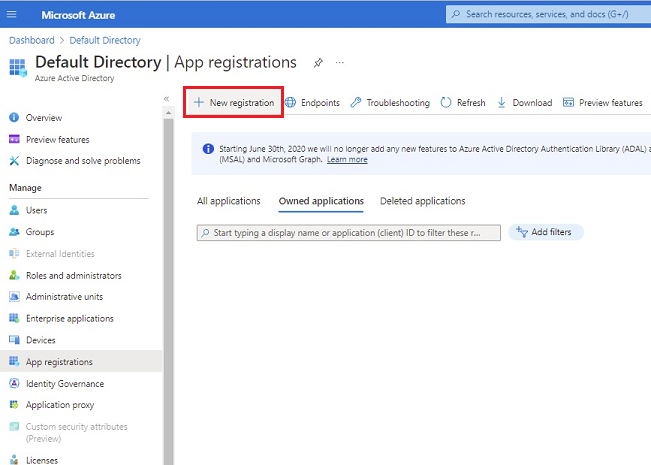Click the Preview features toolbar icon

click(568, 102)
